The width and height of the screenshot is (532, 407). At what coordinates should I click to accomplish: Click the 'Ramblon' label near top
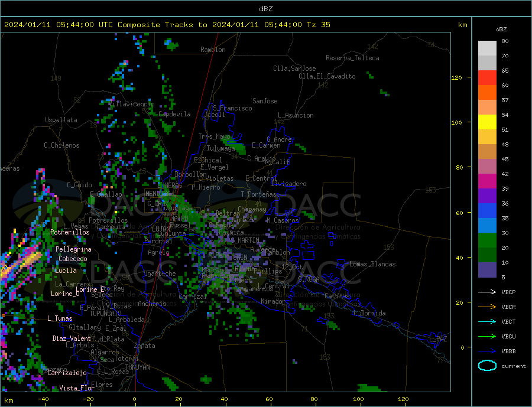[x=213, y=50]
